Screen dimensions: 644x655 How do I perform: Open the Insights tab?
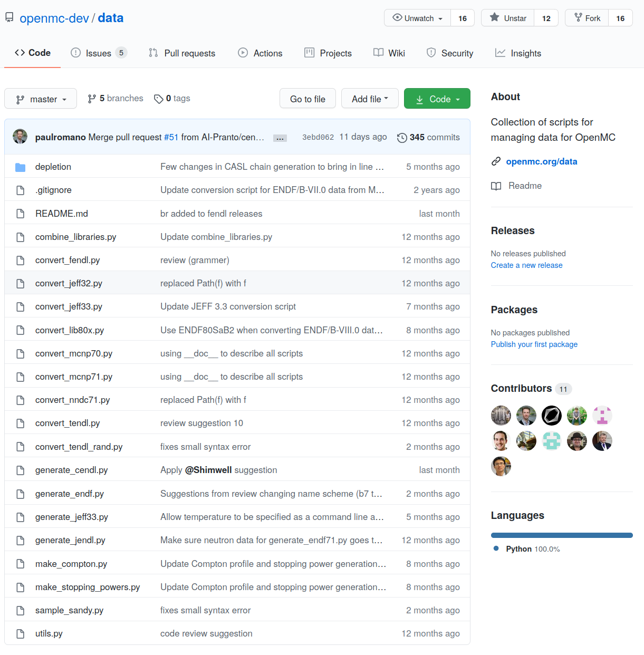point(518,53)
